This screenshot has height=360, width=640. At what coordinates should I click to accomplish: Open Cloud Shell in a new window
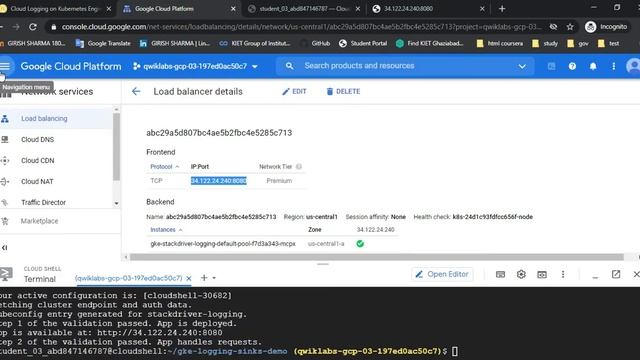tap(616, 274)
